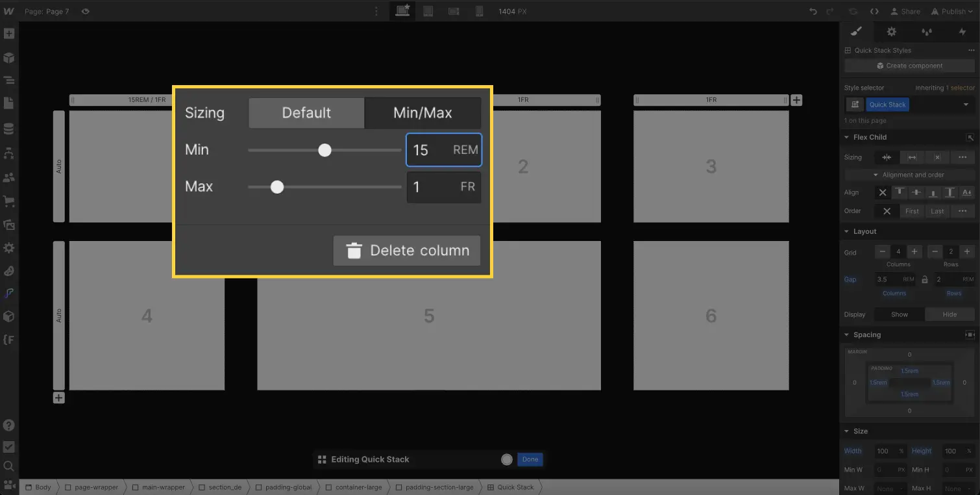Viewport: 980px width, 495px height.
Task: Click the Delete column button
Action: 406,250
